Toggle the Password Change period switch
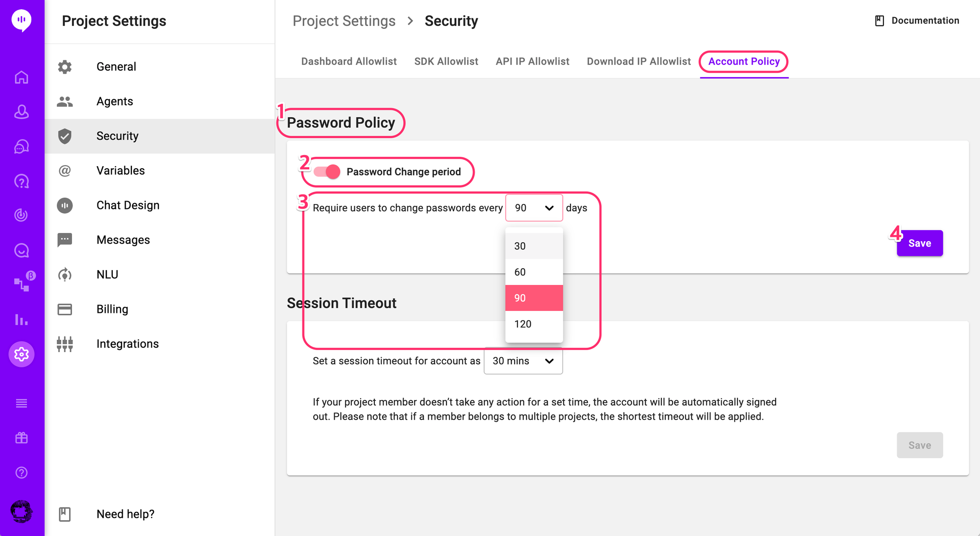The height and width of the screenshot is (536, 980). tap(327, 172)
